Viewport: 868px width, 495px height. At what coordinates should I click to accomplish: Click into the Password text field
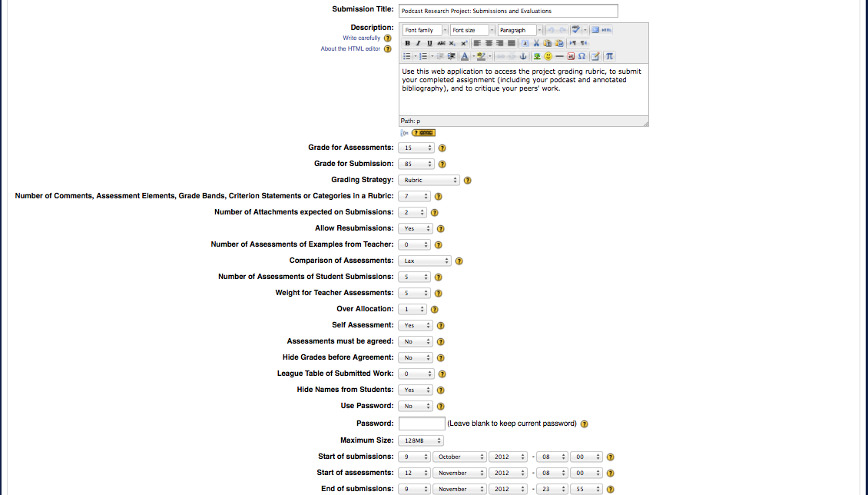[x=422, y=424]
